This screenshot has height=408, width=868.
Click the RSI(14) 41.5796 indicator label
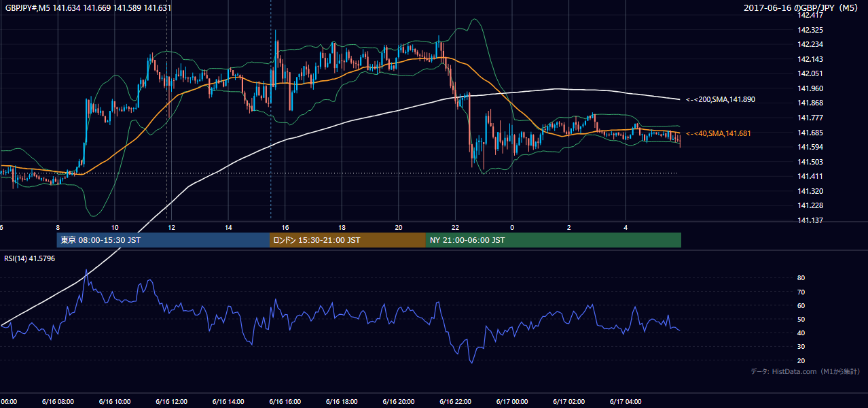click(30, 258)
